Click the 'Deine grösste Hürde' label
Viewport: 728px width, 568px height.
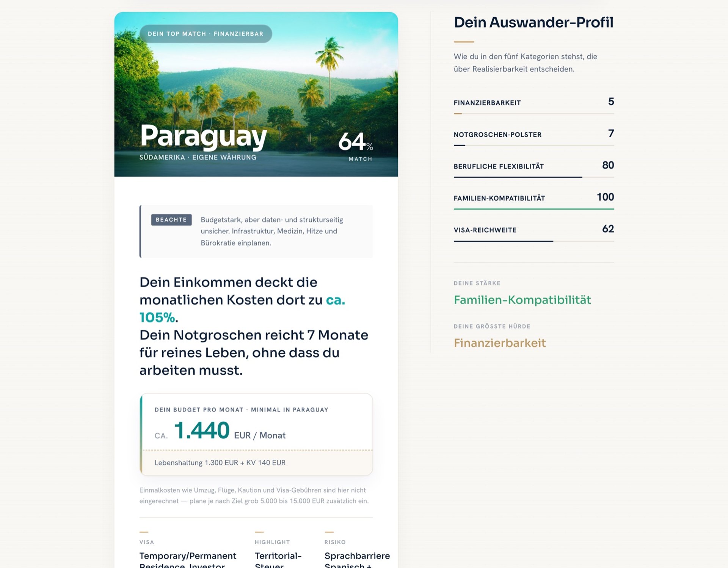pyautogui.click(x=492, y=326)
